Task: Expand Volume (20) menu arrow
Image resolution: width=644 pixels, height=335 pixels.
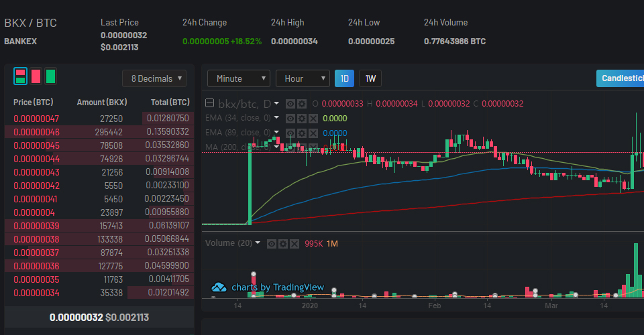Action: click(x=258, y=243)
